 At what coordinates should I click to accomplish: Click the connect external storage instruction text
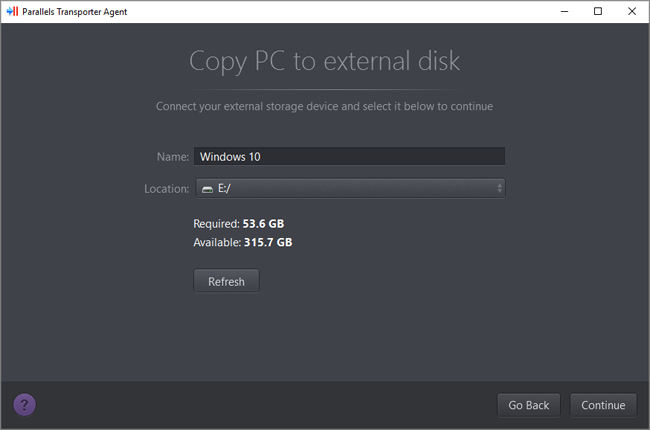[325, 105]
